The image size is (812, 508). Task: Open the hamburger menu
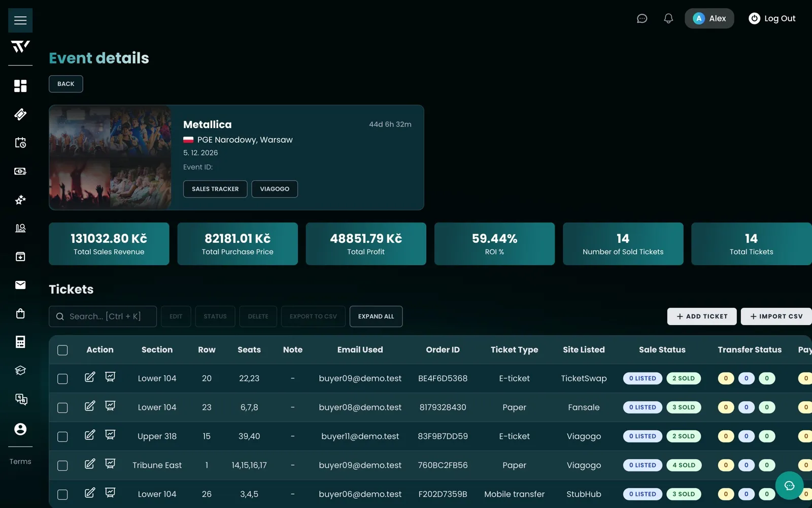[20, 20]
